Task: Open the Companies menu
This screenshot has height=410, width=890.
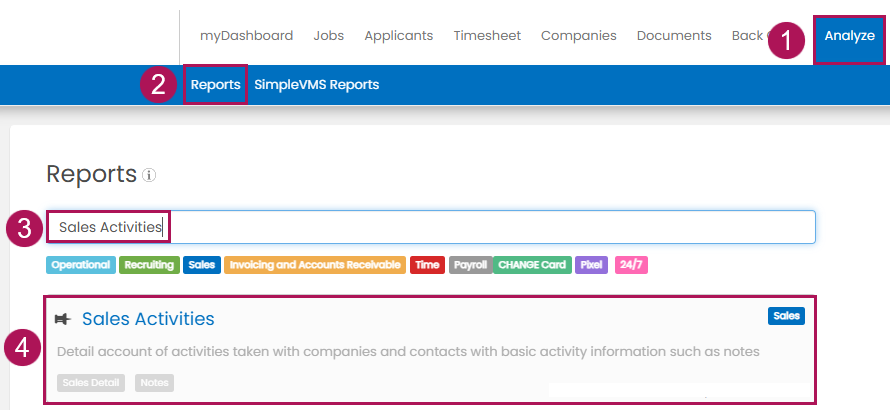Action: pyautogui.click(x=578, y=36)
